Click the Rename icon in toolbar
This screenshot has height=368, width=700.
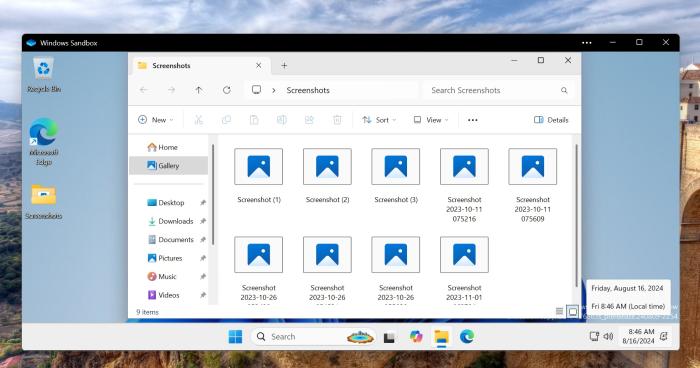[x=282, y=120]
